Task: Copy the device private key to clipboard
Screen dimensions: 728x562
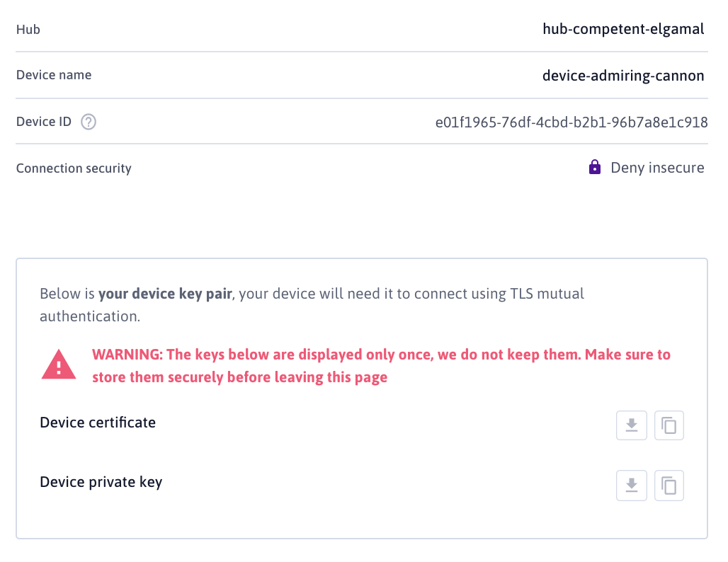Action: [669, 486]
